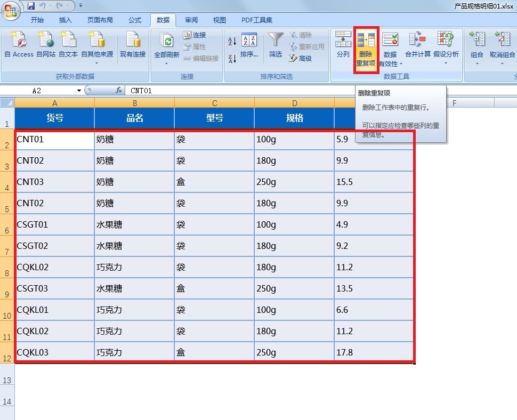The height and width of the screenshot is (420, 517).
Task: Switch to the 审阅 ribbon tab
Action: (191, 20)
